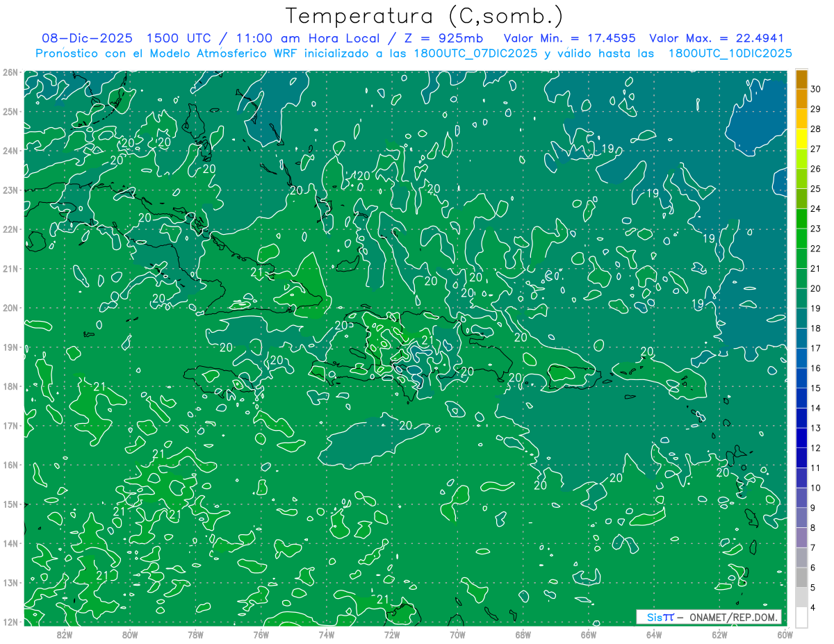Click the '17N' latitude label
The height and width of the screenshot is (644, 834).
pos(10,425)
